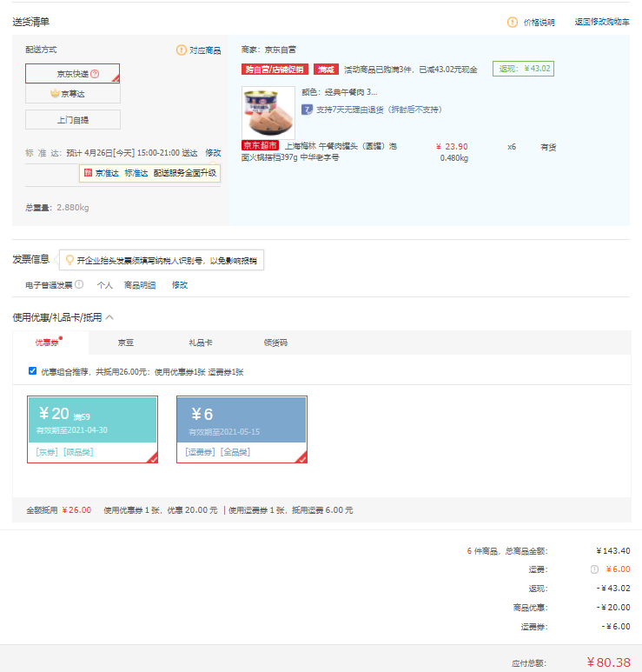642x672 pixels.
Task: Click the 跨自营/店铺促销 red tag
Action: [x=275, y=70]
